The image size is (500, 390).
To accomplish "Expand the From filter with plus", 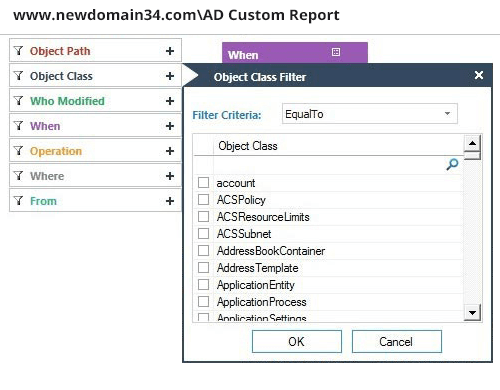I will coord(170,201).
